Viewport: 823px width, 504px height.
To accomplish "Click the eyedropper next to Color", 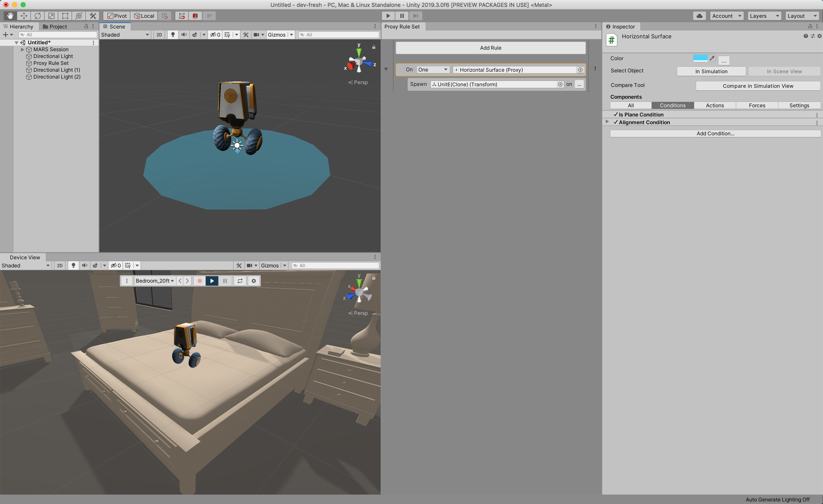I will [712, 58].
